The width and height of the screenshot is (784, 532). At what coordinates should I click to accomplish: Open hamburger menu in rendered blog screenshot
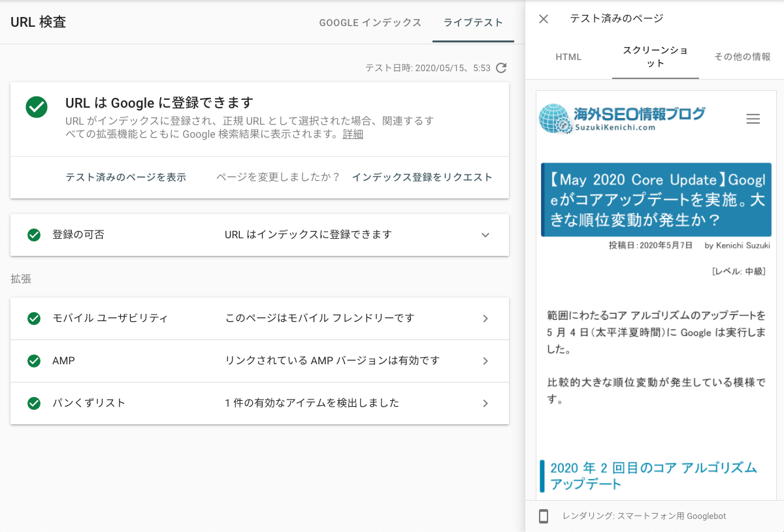753,119
